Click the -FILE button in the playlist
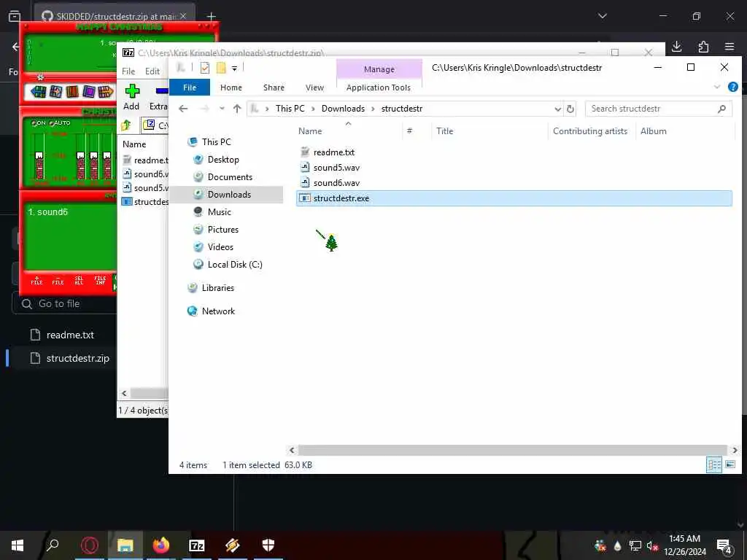Image resolution: width=747 pixels, height=560 pixels. pos(58,281)
